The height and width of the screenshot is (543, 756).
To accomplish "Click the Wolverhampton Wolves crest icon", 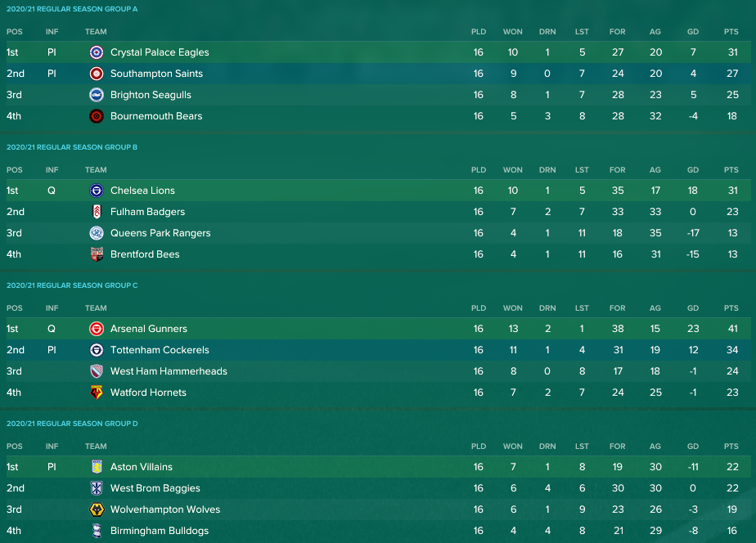I will [97, 509].
